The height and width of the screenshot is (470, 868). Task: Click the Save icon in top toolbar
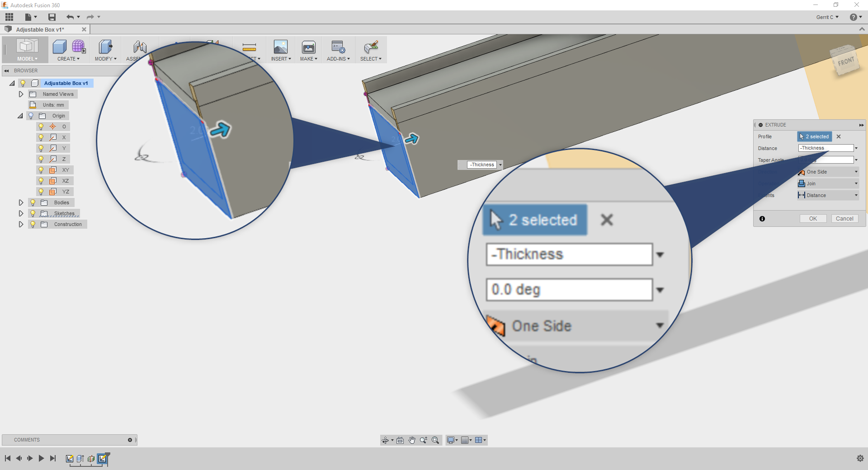click(52, 17)
